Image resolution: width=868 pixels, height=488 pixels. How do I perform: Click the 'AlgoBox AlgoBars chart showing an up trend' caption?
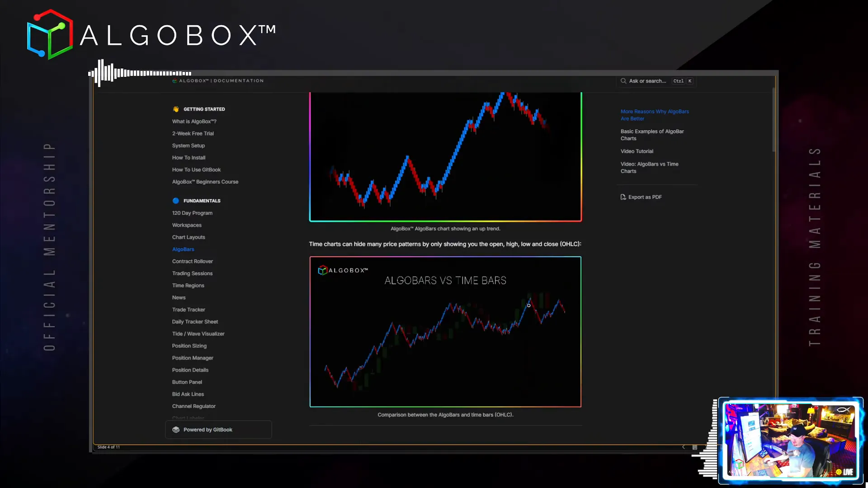coord(445,229)
